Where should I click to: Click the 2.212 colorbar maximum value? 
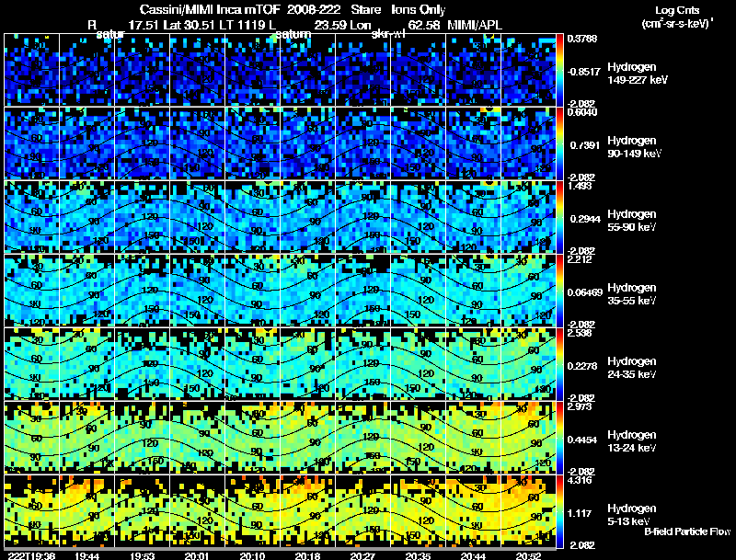tap(580, 259)
